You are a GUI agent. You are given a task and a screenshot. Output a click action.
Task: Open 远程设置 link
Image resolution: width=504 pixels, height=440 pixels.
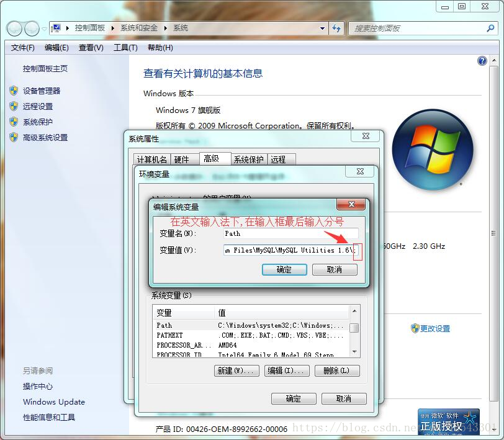coord(38,106)
